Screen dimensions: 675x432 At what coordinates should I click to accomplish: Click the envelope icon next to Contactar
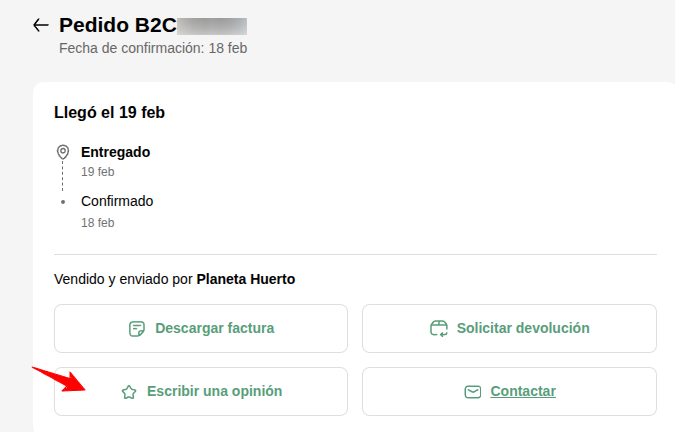tap(473, 392)
